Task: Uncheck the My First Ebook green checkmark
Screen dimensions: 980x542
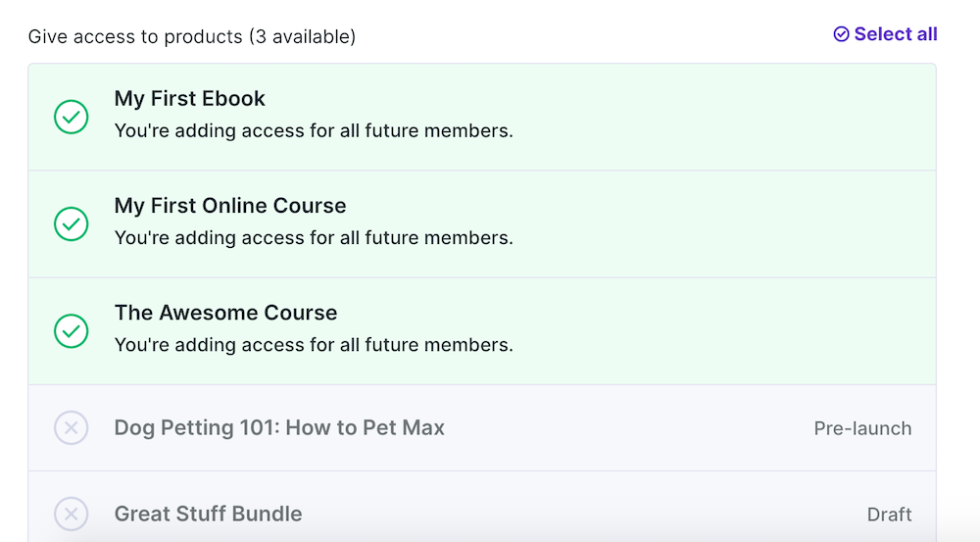Action: [71, 118]
